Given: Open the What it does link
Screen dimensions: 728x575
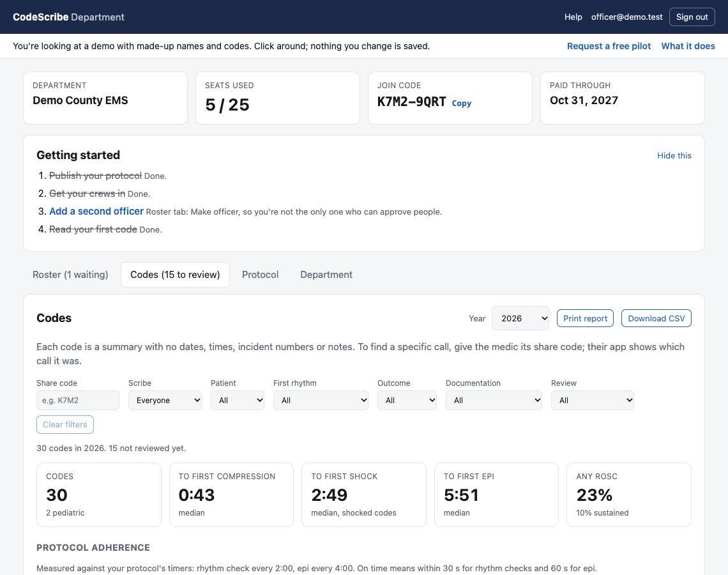Looking at the screenshot, I should [688, 46].
